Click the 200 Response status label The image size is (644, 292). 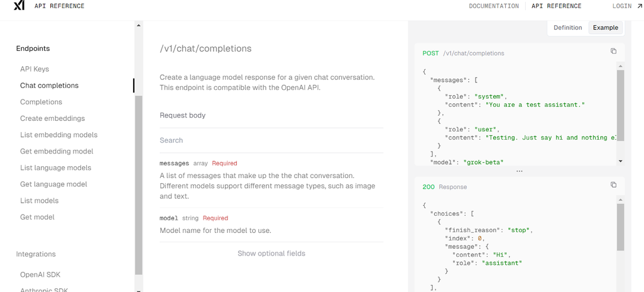444,187
